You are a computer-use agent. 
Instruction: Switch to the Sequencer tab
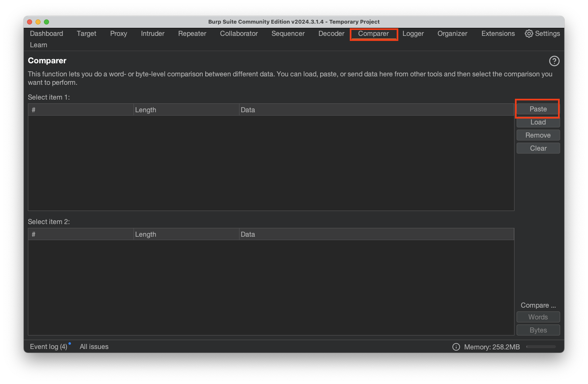288,33
